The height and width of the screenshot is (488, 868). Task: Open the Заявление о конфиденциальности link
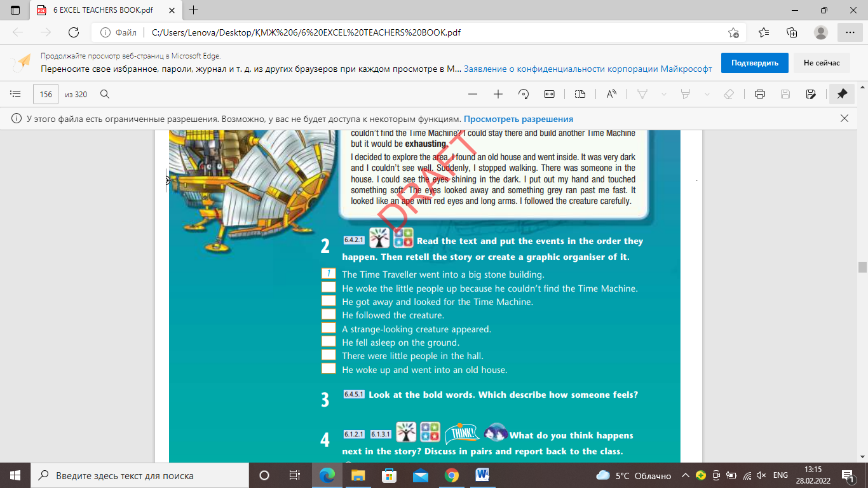click(x=588, y=69)
